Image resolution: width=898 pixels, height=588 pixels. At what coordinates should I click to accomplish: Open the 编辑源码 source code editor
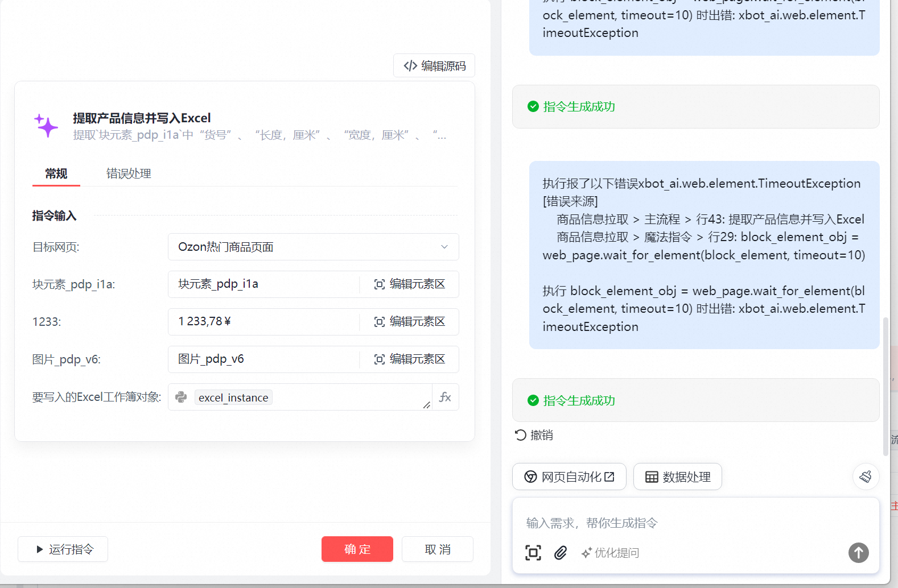coord(434,66)
